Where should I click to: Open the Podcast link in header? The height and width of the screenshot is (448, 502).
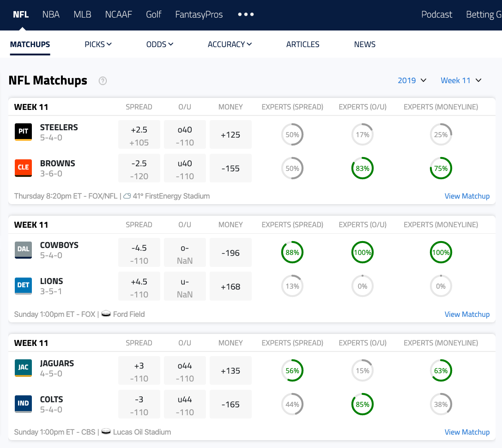coord(437,14)
